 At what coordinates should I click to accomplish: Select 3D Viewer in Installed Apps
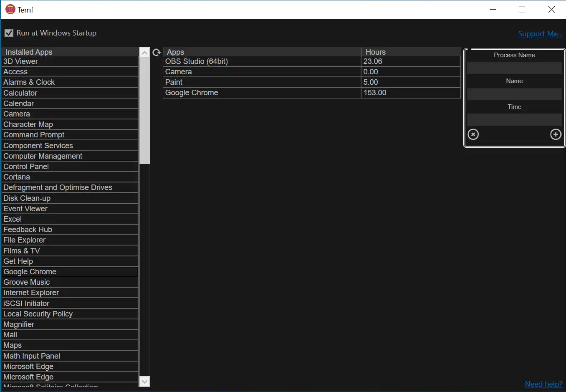point(70,61)
